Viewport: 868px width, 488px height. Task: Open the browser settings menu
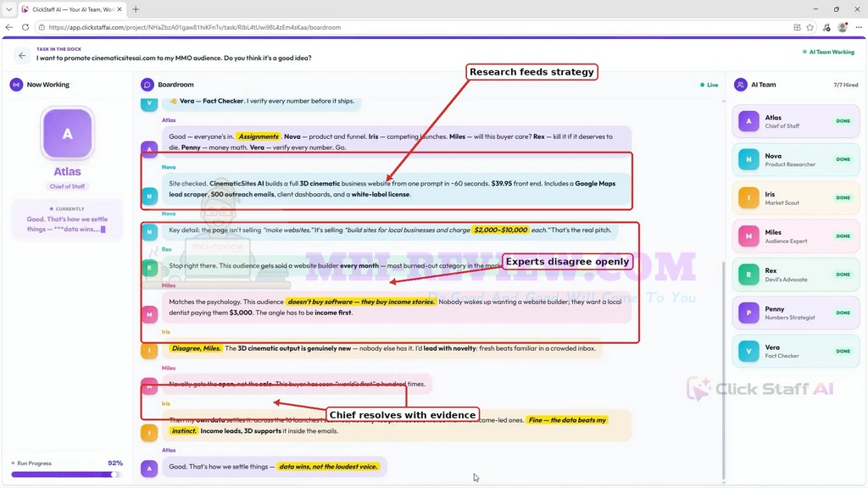[859, 27]
